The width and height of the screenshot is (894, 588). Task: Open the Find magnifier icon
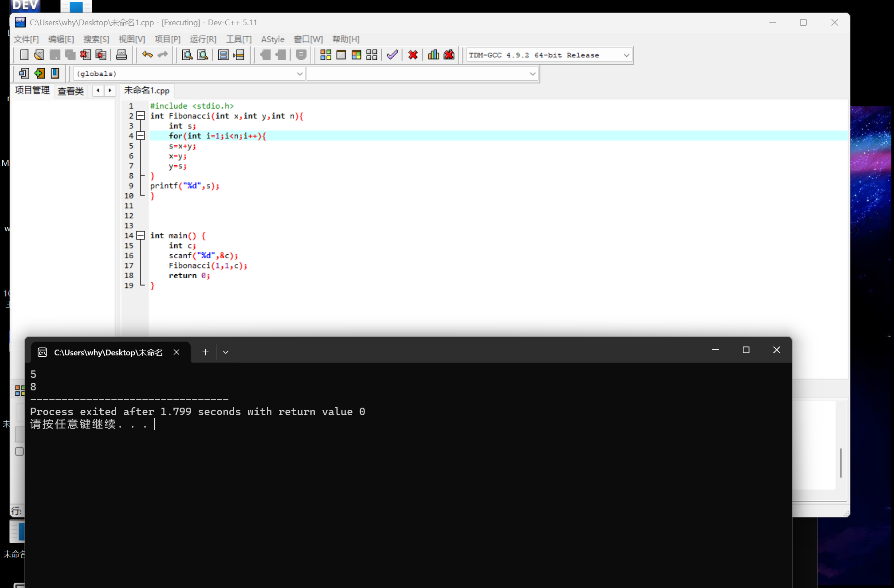coord(187,55)
